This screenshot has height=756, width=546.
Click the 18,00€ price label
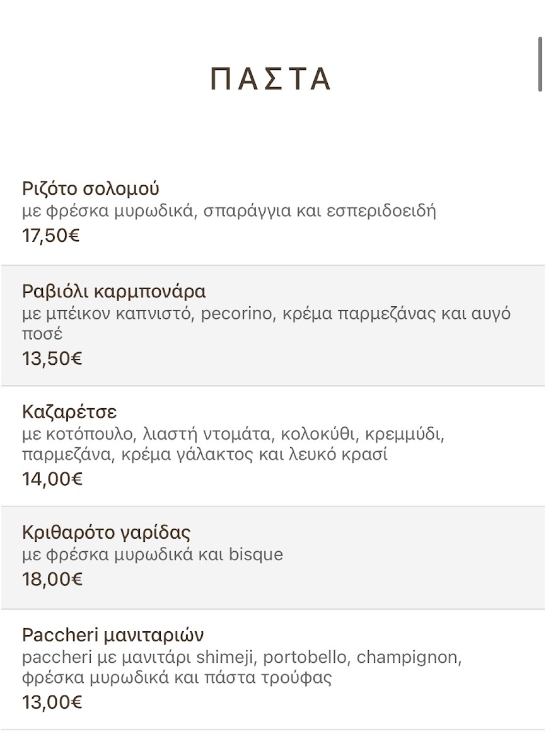(x=52, y=579)
